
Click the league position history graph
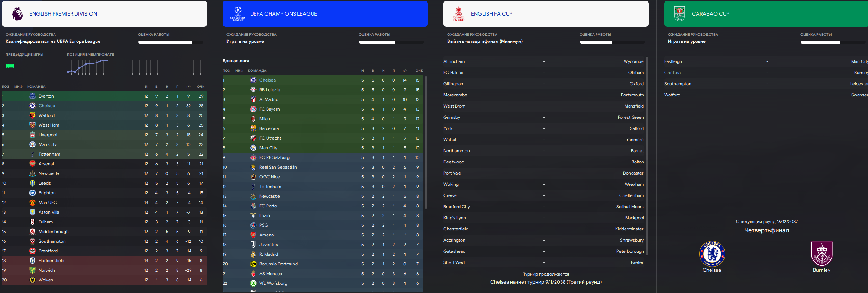click(x=134, y=67)
